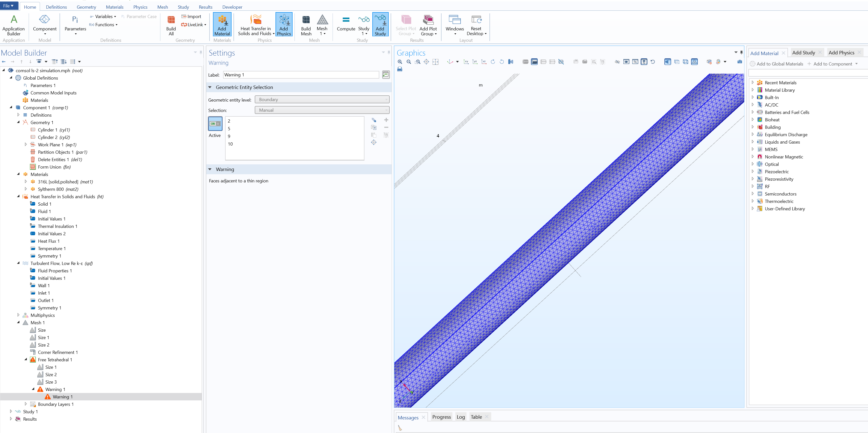
Task: Expand Material Library in Add Material
Action: pos(753,90)
